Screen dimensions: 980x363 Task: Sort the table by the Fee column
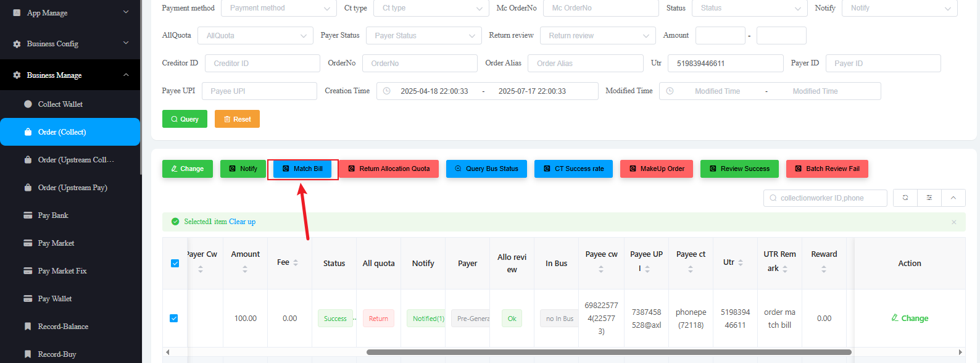click(x=296, y=263)
